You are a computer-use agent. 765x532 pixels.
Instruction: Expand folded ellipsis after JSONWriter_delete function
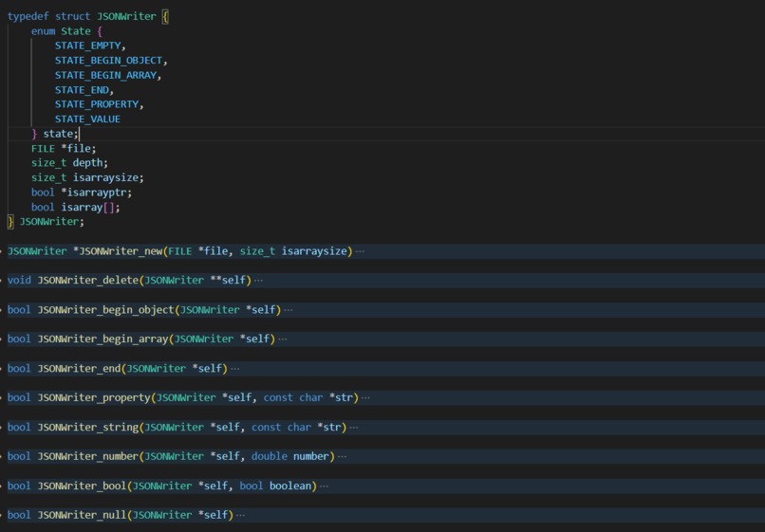tap(258, 281)
